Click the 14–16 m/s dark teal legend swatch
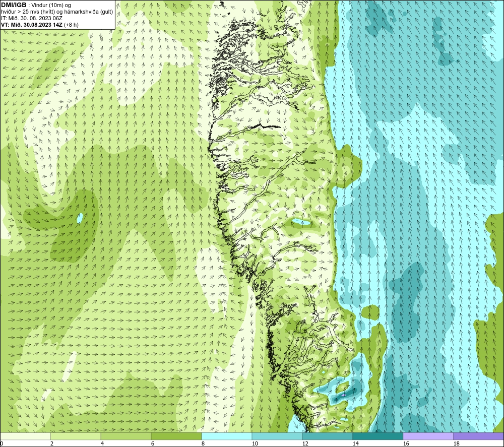 [377, 436]
